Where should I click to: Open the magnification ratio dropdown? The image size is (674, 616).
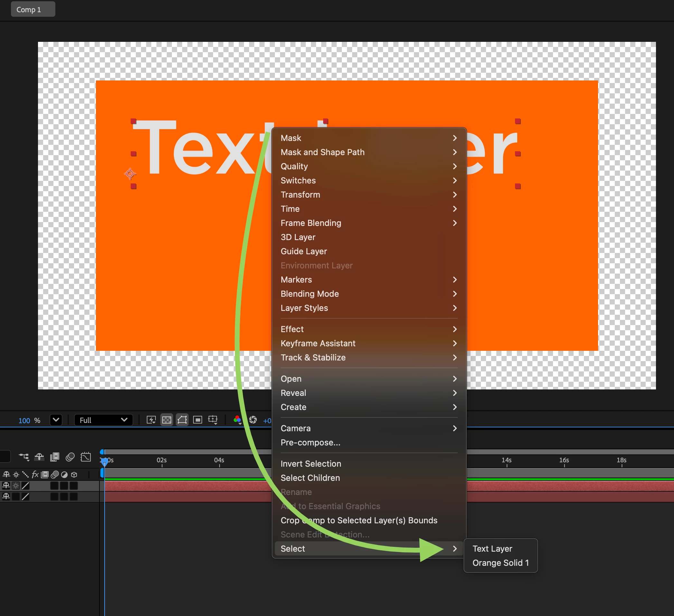pos(56,420)
